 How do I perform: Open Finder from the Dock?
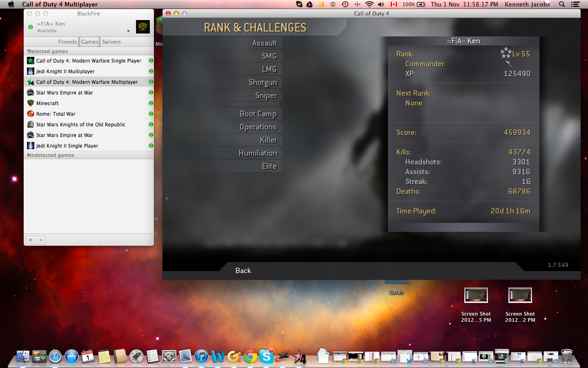[x=23, y=357]
